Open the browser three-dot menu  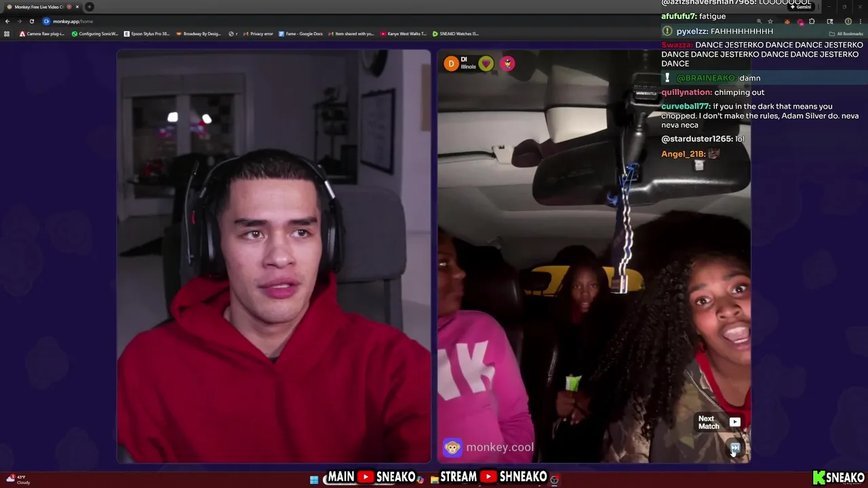860,21
